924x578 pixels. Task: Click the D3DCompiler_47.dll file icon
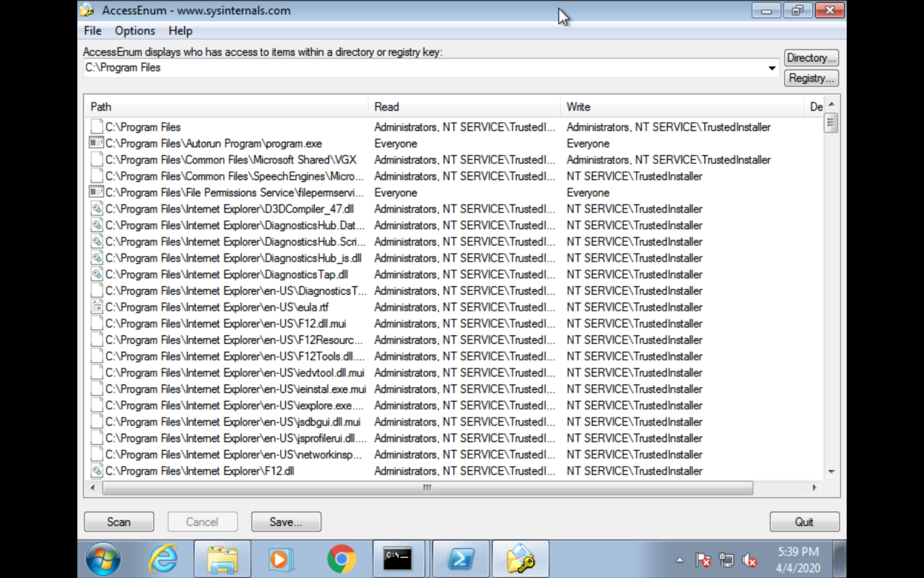tap(97, 208)
